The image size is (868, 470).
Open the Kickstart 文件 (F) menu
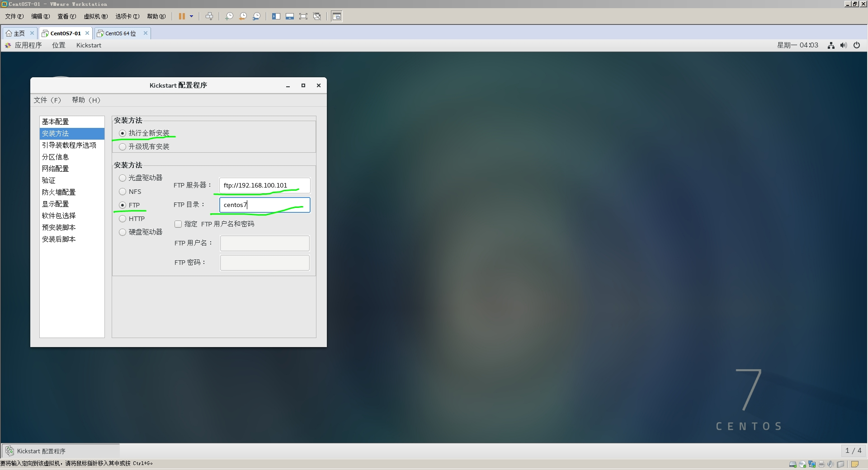click(47, 100)
